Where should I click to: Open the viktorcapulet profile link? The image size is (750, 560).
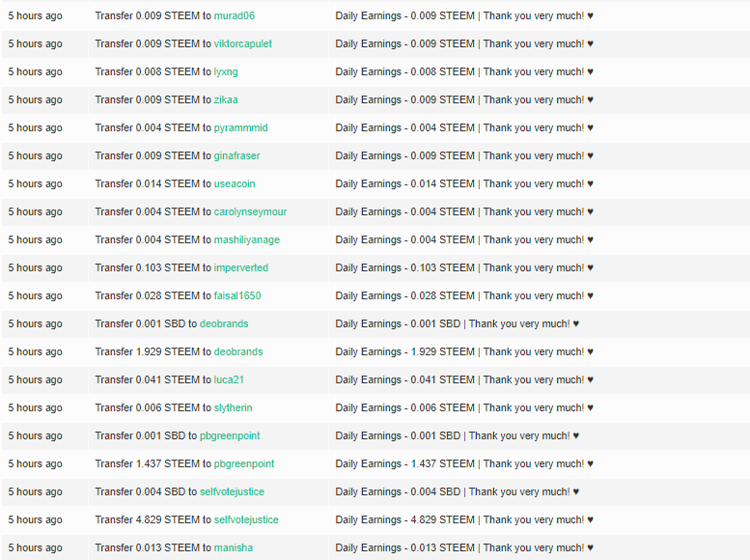pos(242,44)
